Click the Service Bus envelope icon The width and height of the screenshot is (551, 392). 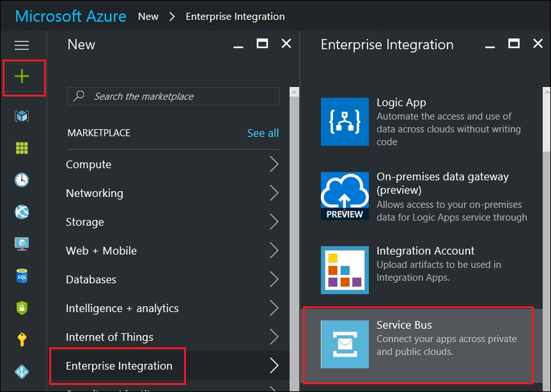345,344
